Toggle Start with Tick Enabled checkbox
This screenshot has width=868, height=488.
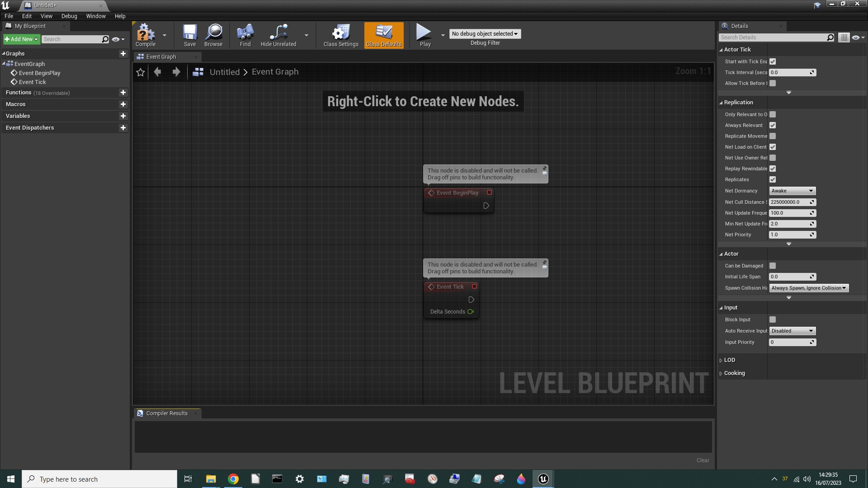tap(773, 61)
